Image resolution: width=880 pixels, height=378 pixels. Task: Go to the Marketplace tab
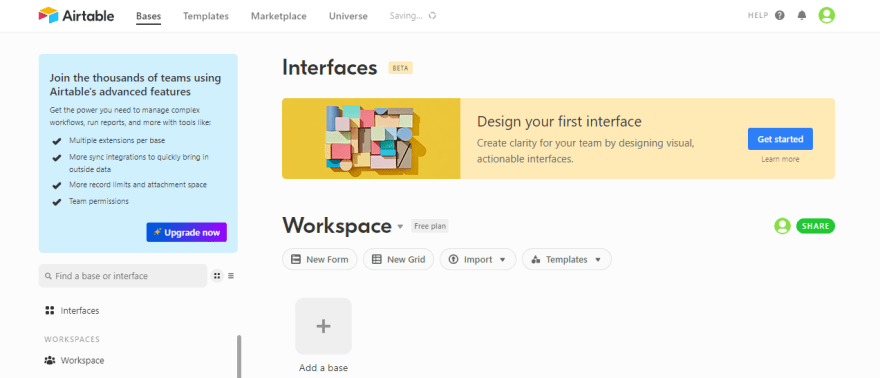(x=278, y=16)
